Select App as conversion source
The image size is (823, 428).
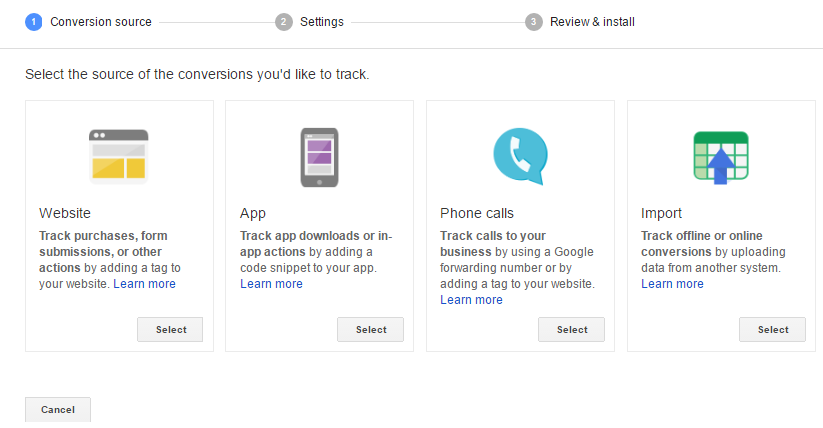tap(371, 329)
